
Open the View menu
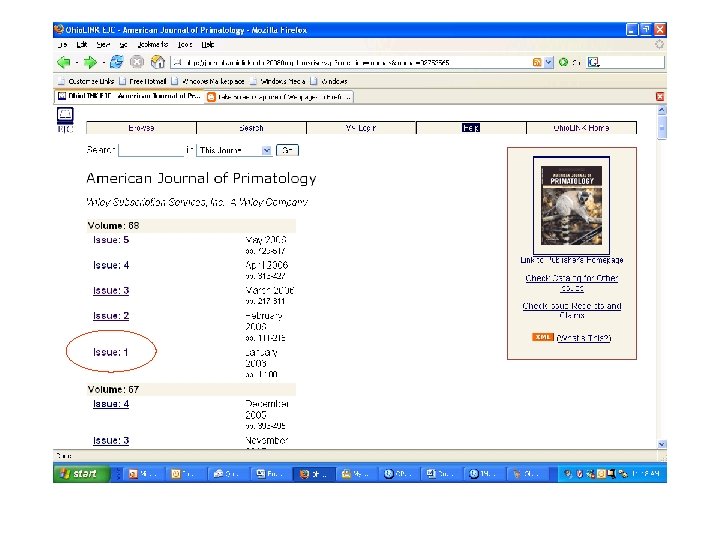click(x=103, y=45)
